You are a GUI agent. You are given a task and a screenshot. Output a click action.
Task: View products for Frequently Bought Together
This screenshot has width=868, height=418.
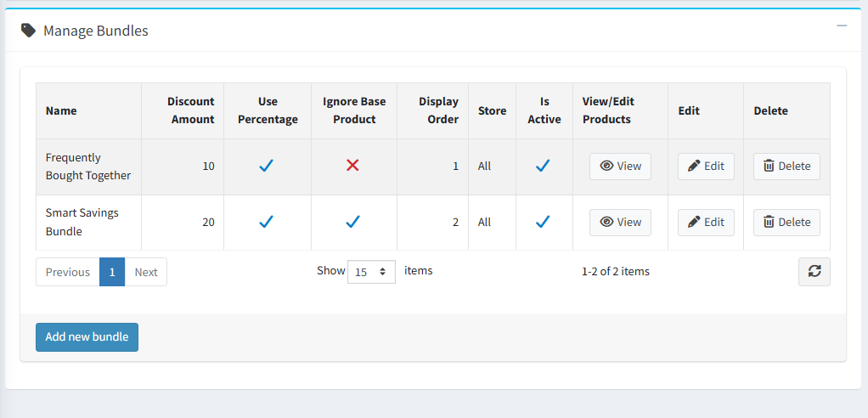click(x=620, y=167)
